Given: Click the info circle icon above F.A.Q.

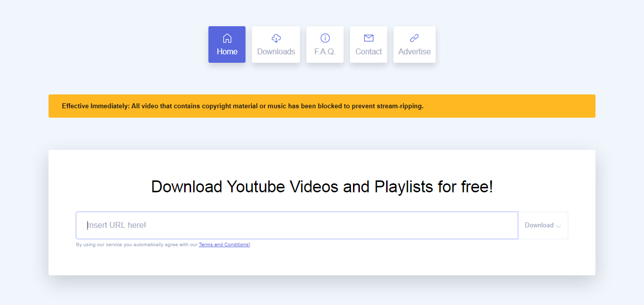Looking at the screenshot, I should (325, 38).
